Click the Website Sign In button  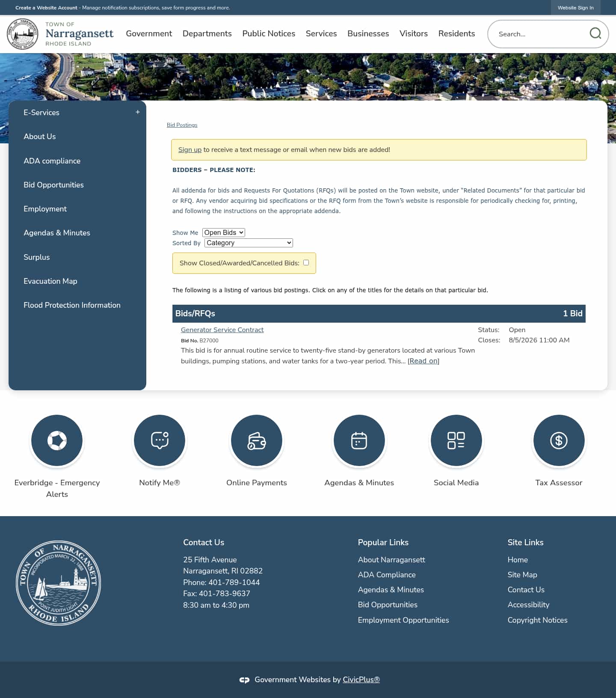(575, 7)
